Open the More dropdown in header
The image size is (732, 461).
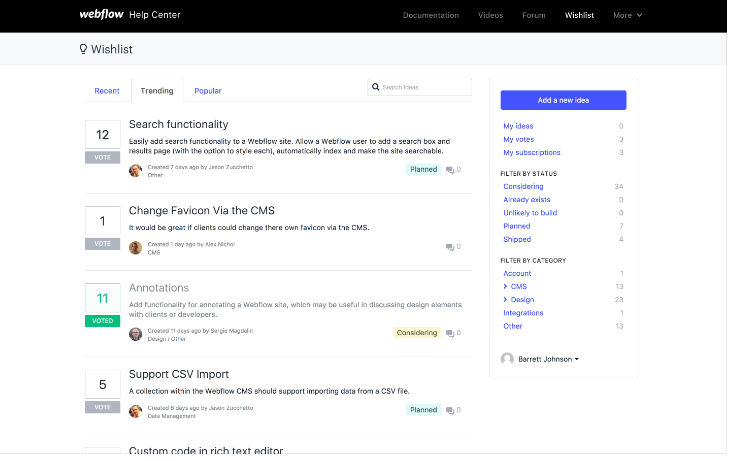pos(628,15)
